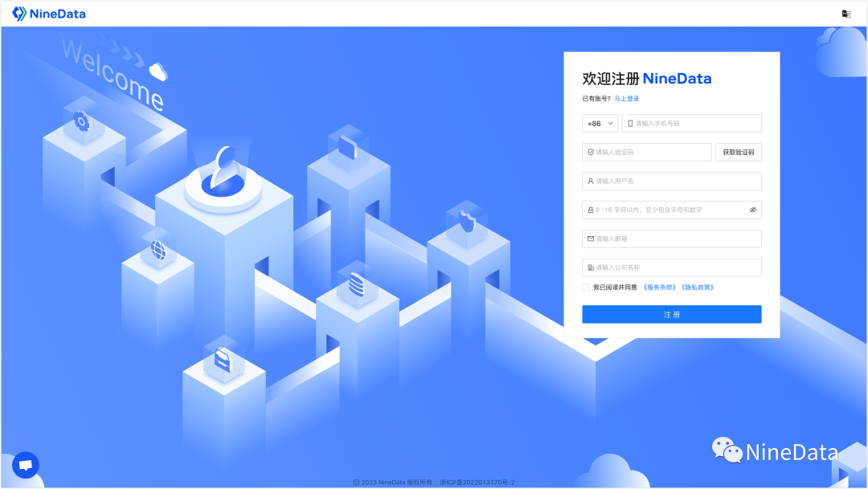Viewport: 868px width, 489px height.
Task: Click the building icon in company field
Action: tap(591, 267)
